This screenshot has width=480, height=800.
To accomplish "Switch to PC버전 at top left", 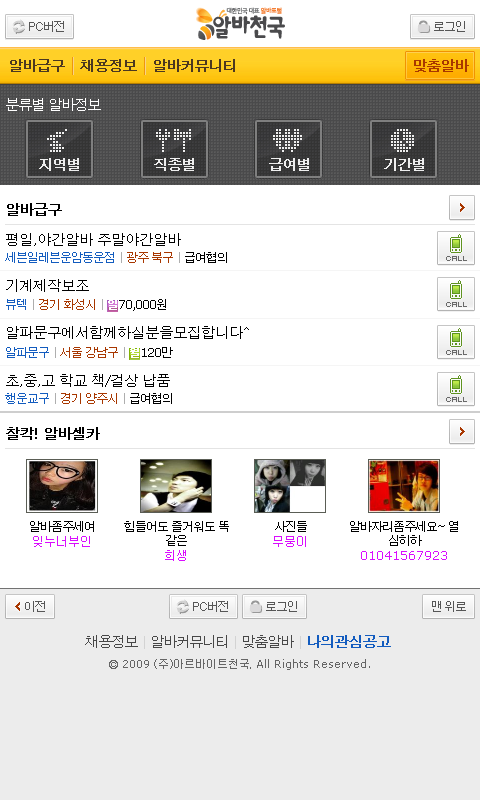I will 39,27.
